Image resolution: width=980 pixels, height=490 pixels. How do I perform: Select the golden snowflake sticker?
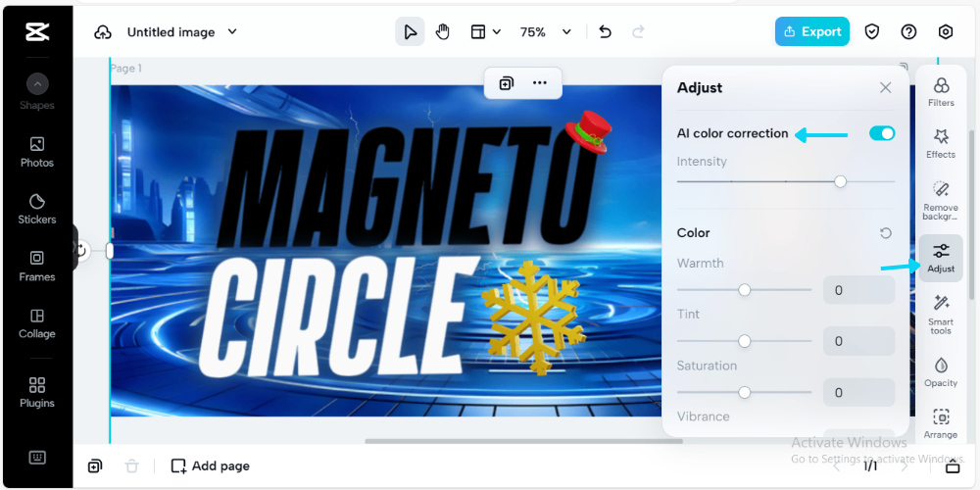[x=534, y=317]
